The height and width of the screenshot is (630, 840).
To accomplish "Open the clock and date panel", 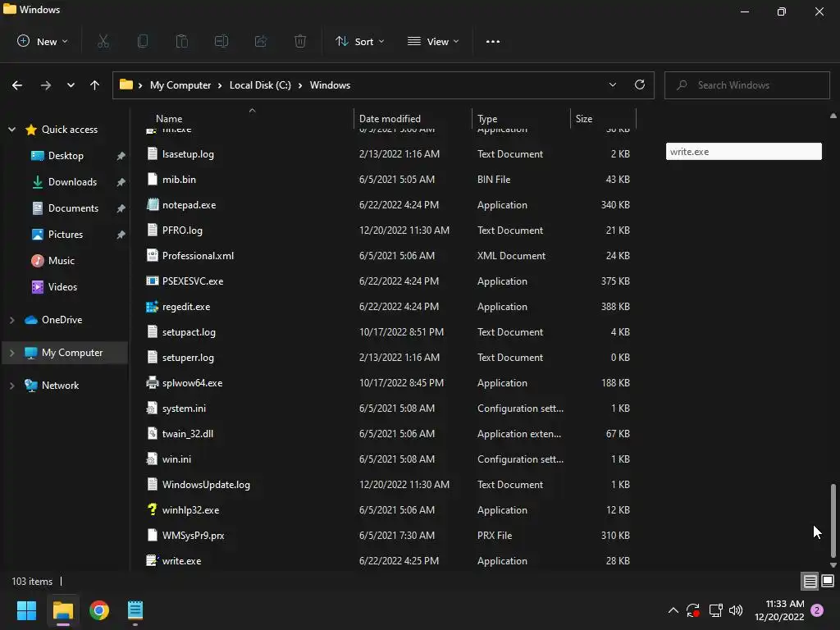I will [779, 610].
